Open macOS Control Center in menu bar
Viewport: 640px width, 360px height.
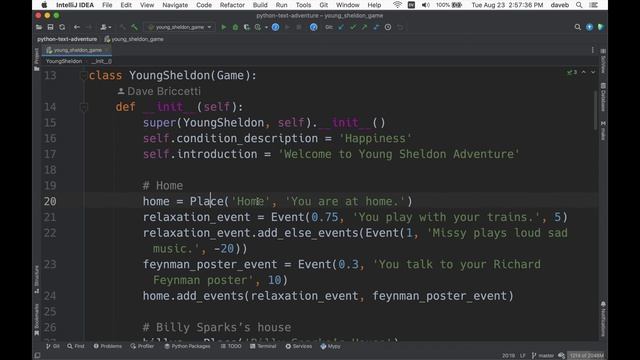[594, 5]
